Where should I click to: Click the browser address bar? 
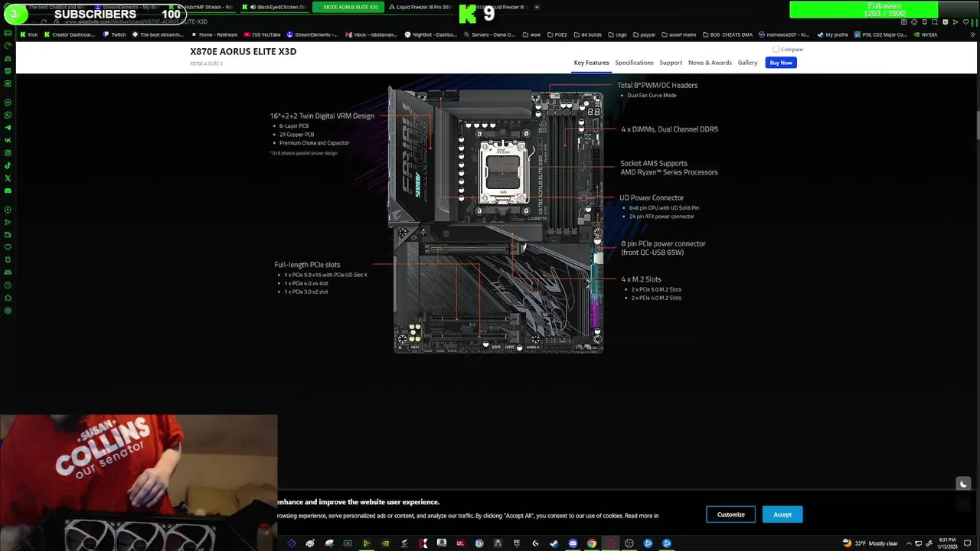pyautogui.click(x=459, y=21)
